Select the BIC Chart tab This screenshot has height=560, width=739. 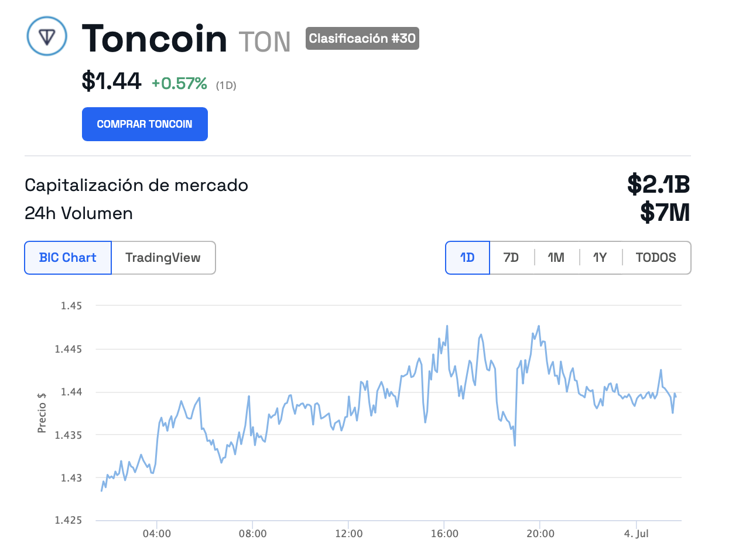point(68,258)
